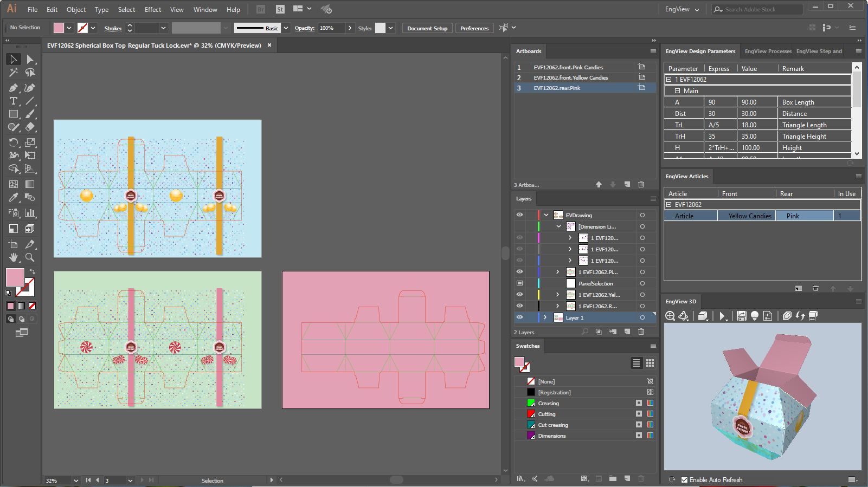The width and height of the screenshot is (868, 487).
Task: Expand the Layer 1 layer
Action: coord(545,317)
